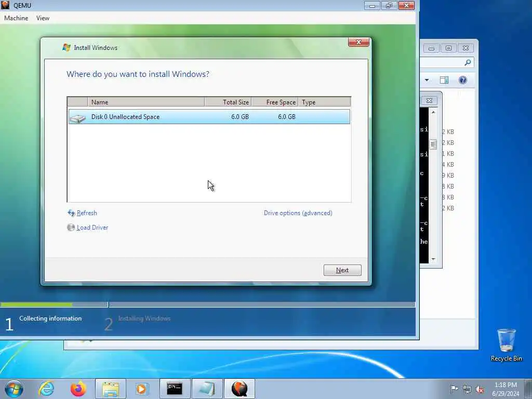The height and width of the screenshot is (399, 532).
Task: Open Drive options (advanced)
Action: tap(298, 213)
